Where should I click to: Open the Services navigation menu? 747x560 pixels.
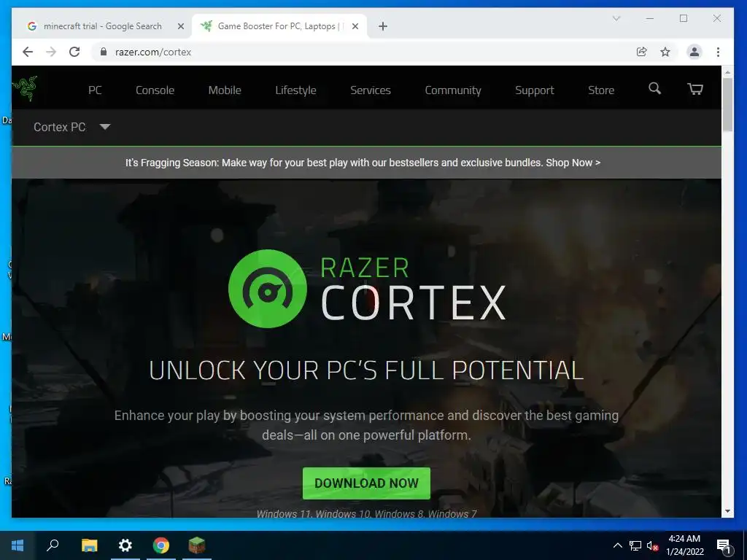370,90
